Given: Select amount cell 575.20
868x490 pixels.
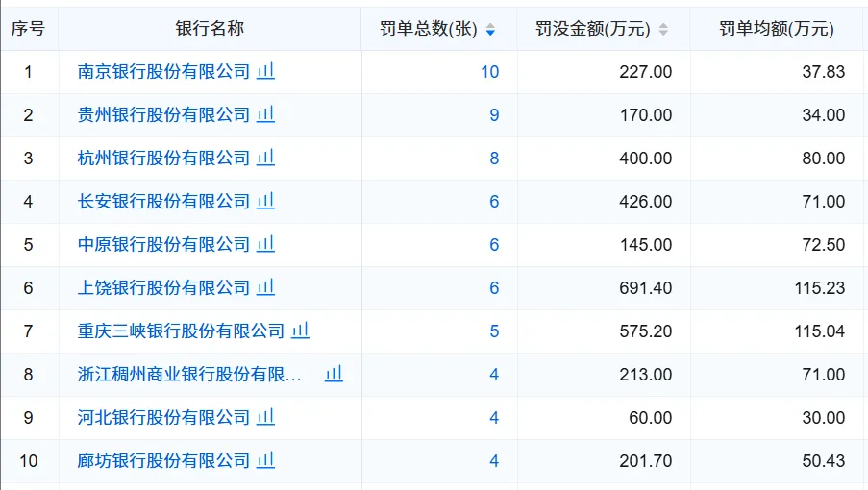Looking at the screenshot, I should [645, 331].
